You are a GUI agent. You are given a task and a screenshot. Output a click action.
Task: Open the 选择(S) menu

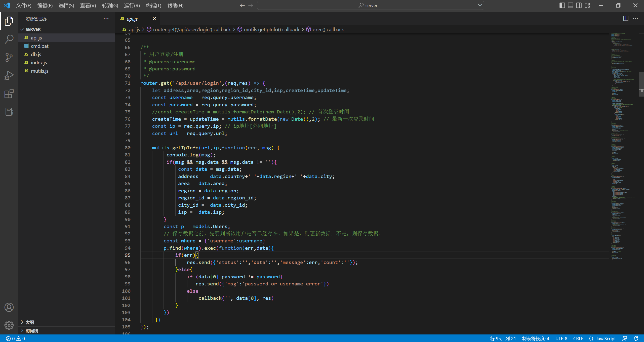(x=66, y=5)
